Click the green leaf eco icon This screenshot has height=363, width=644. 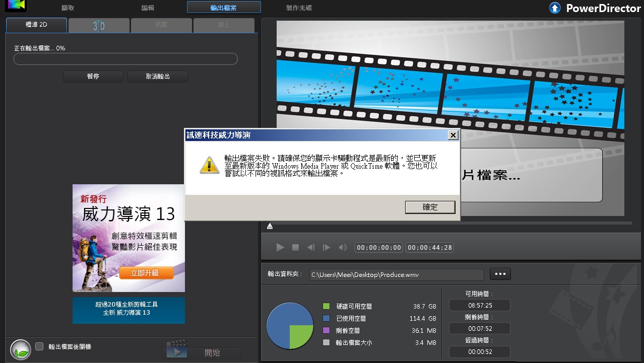coord(21,349)
